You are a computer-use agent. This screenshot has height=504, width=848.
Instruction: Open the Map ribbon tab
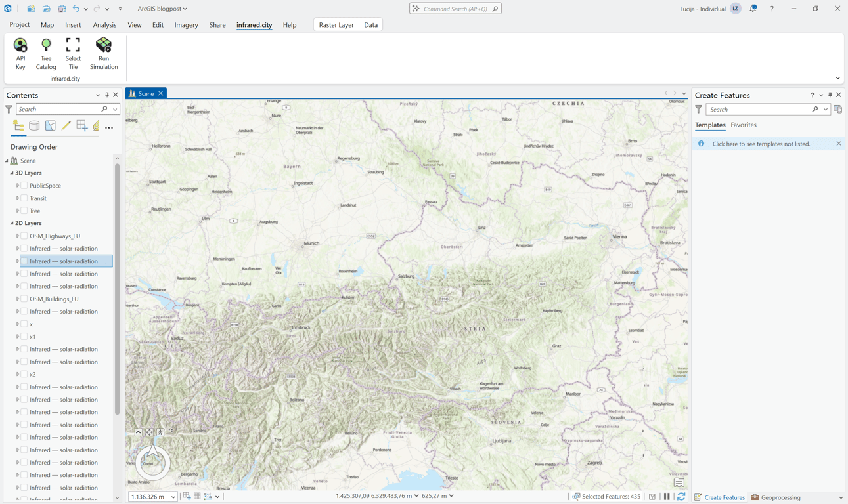click(47, 25)
